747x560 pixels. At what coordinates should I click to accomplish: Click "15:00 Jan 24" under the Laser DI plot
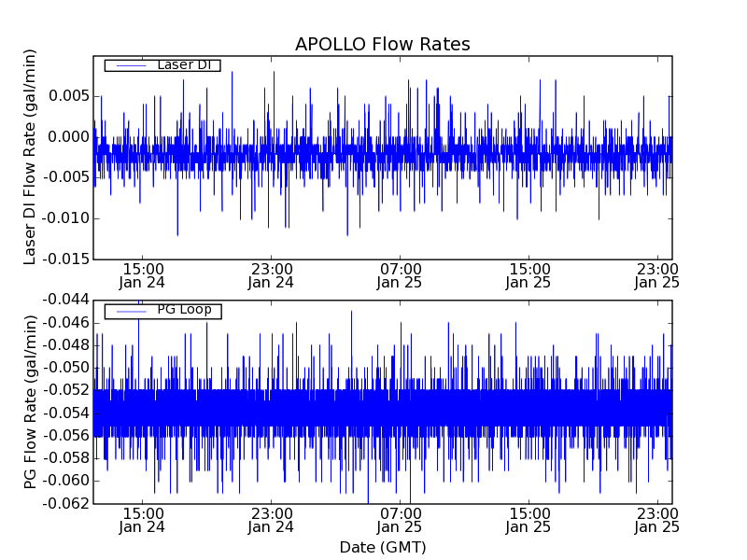click(142, 275)
